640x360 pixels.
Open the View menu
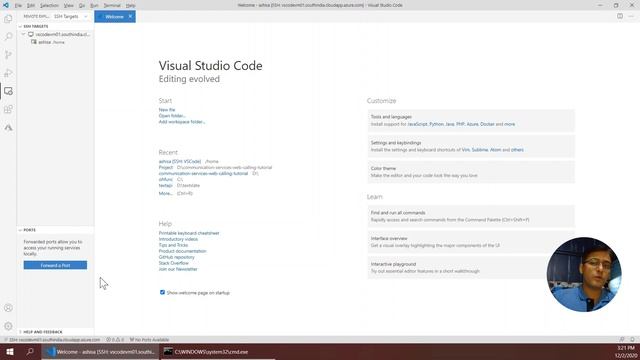coord(69,5)
